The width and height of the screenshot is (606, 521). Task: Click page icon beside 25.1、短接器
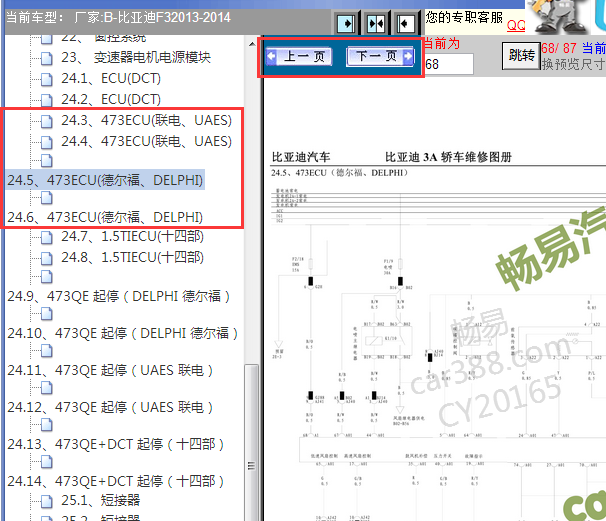(47, 502)
